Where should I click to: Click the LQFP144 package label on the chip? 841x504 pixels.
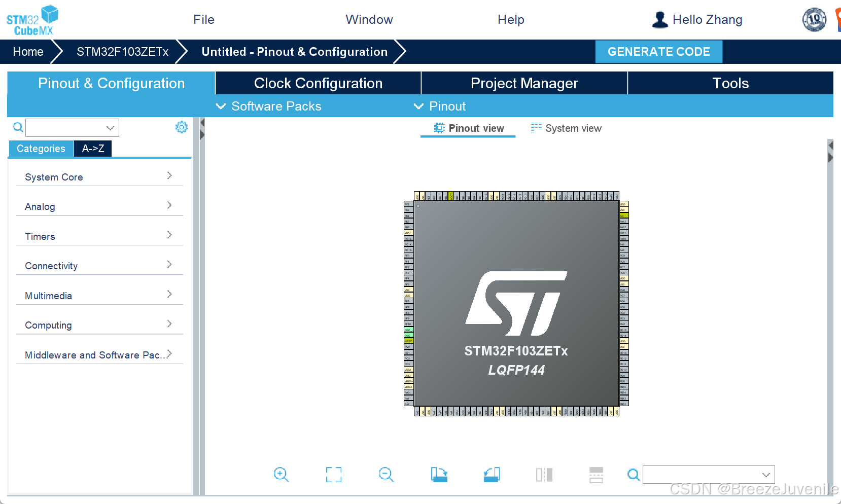click(516, 370)
